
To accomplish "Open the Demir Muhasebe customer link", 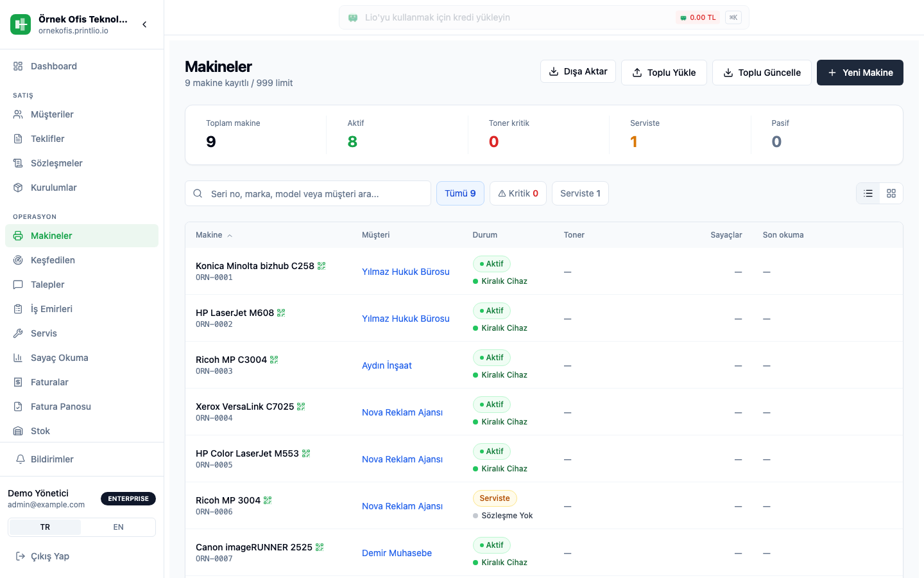I will coord(397,553).
